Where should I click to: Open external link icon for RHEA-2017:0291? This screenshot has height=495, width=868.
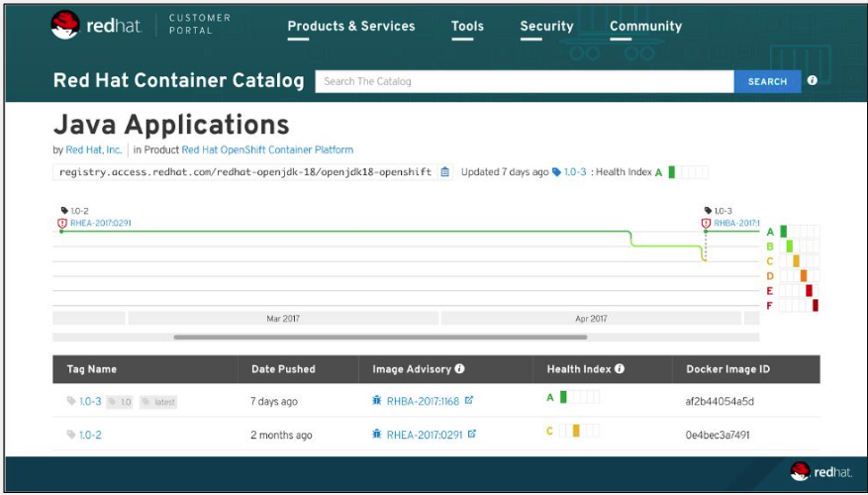472,434
